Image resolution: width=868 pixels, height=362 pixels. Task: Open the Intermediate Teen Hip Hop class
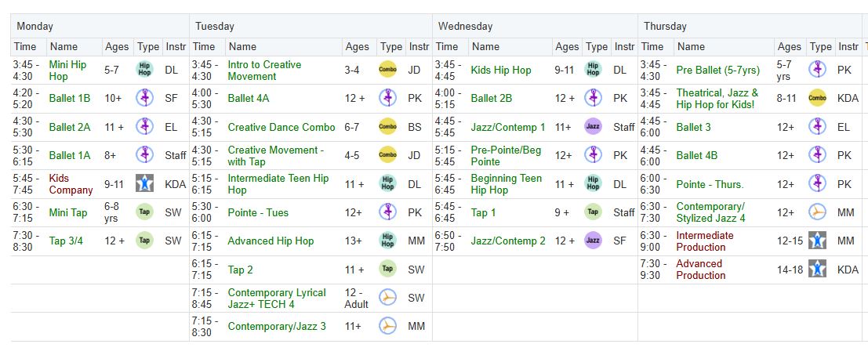tap(278, 184)
